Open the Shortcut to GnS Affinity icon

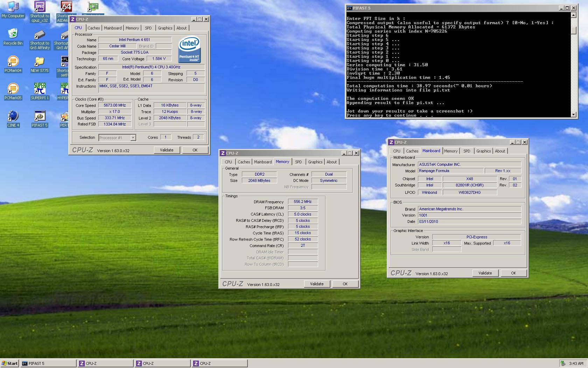[40, 39]
